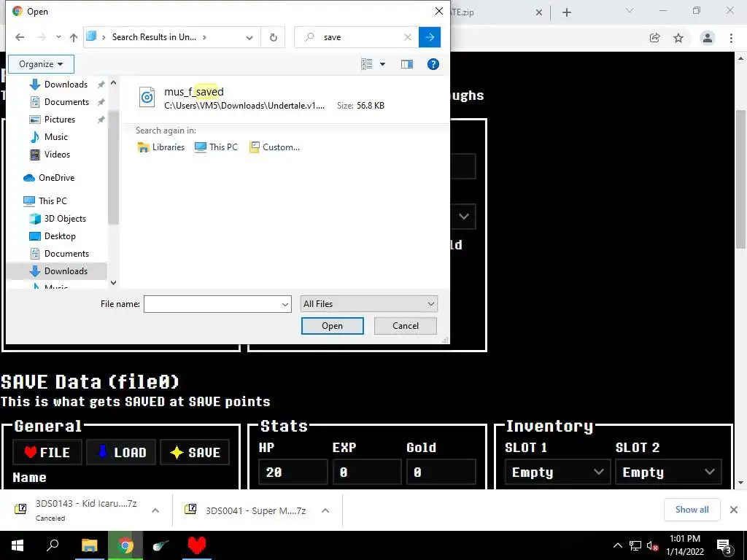Bookmark this page with star icon
This screenshot has width=747, height=560.
678,38
